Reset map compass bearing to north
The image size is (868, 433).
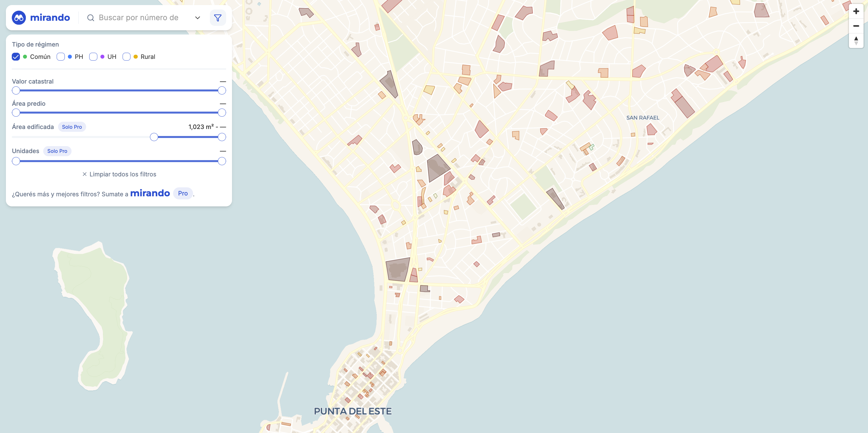[856, 41]
